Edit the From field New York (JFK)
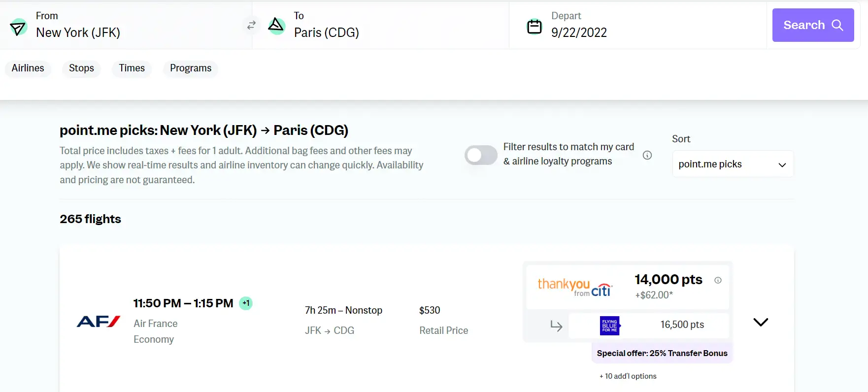 (78, 33)
